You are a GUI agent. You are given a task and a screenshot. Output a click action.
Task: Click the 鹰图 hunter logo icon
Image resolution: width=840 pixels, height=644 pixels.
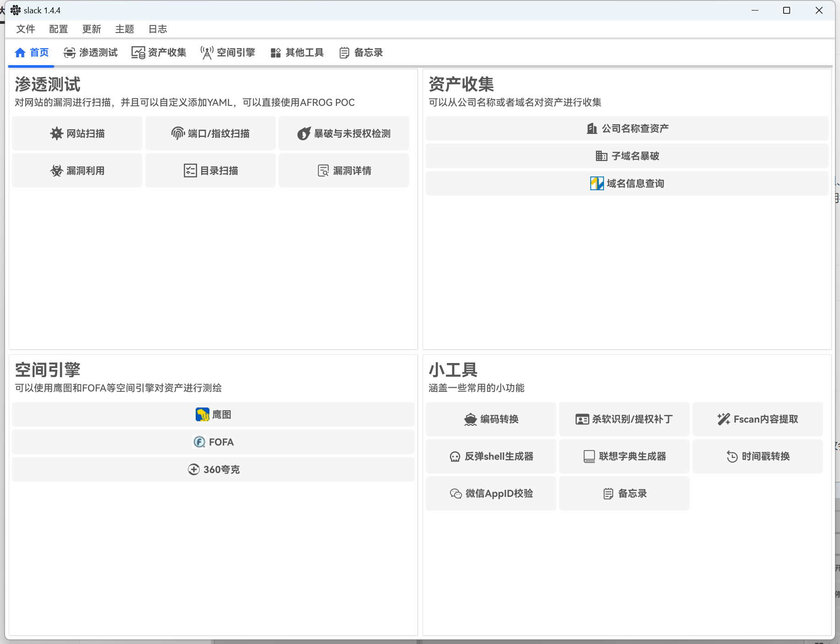[x=203, y=414]
